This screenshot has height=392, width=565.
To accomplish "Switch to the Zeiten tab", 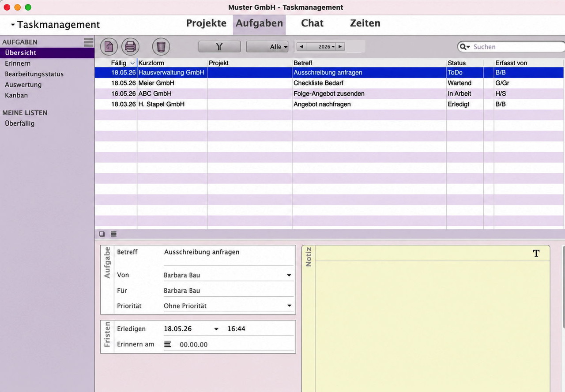I will point(365,23).
